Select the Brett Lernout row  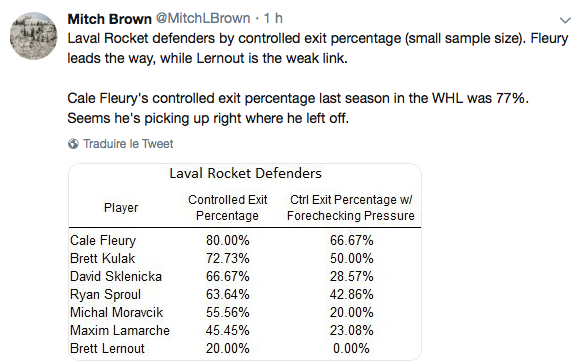coord(245,348)
